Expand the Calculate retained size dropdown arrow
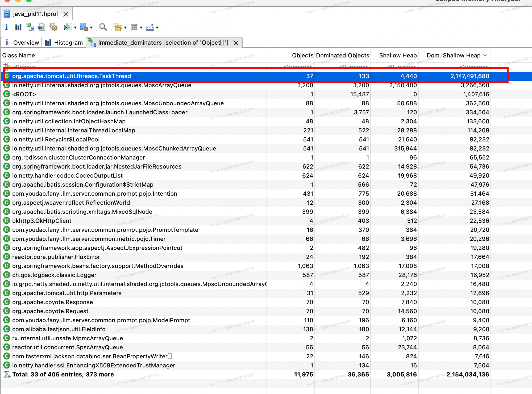Screen dimensions: 532x394 [141, 27]
